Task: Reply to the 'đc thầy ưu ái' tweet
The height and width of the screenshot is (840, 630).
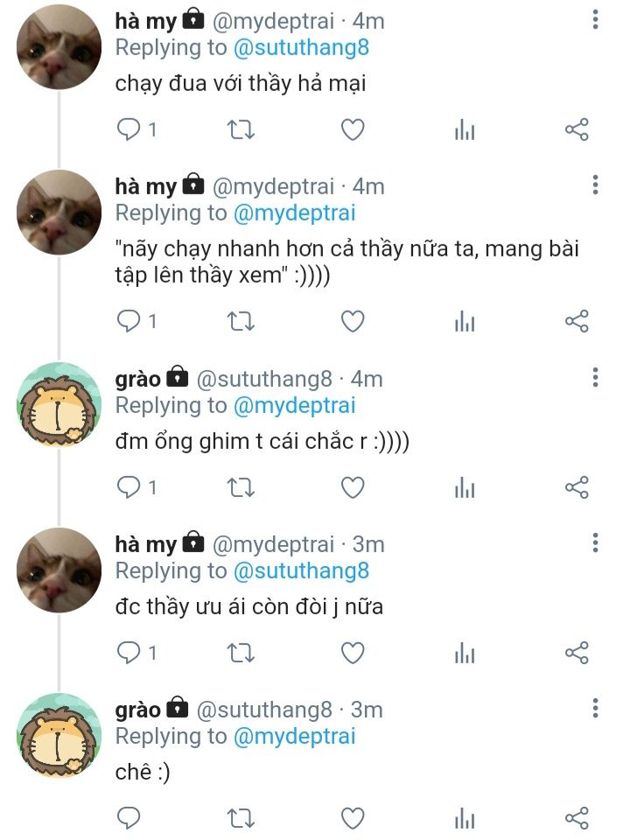Action: point(129,652)
